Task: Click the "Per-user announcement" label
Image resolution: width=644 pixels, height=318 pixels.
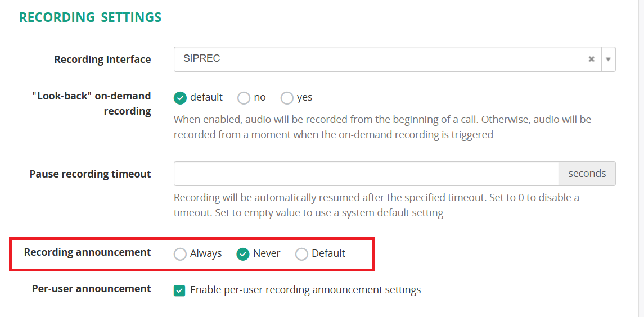Action: (x=91, y=289)
